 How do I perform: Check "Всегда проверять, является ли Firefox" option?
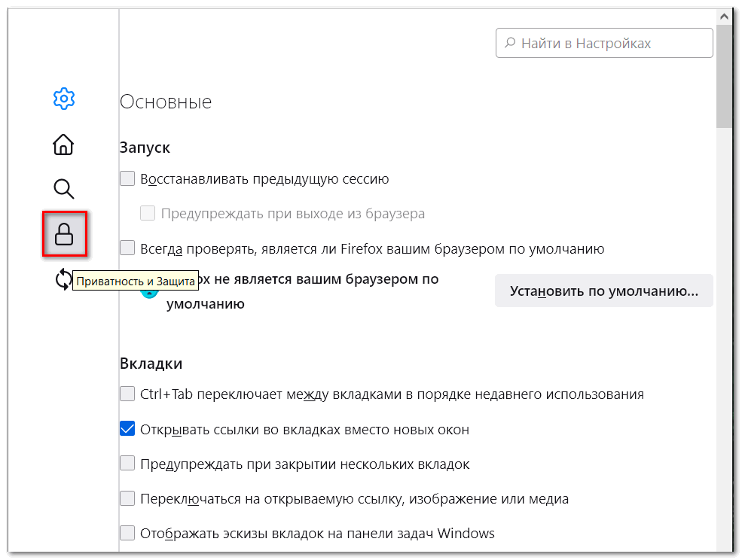click(127, 248)
